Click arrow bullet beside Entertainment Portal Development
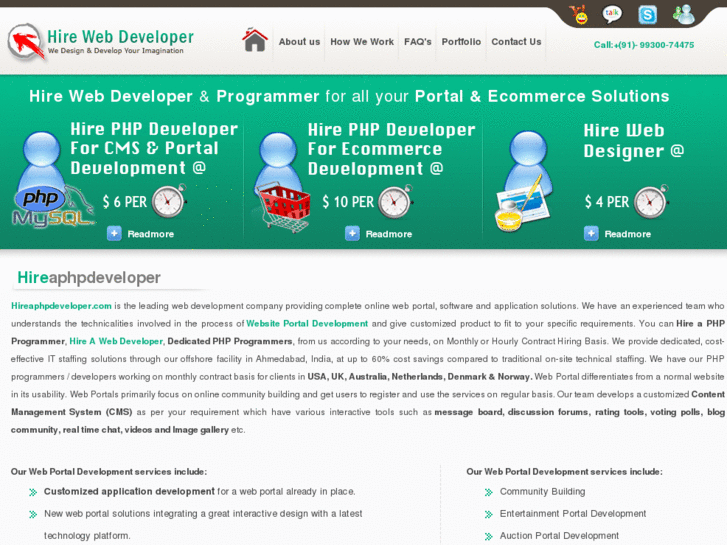Image resolution: width=727 pixels, height=545 pixels. point(488,514)
